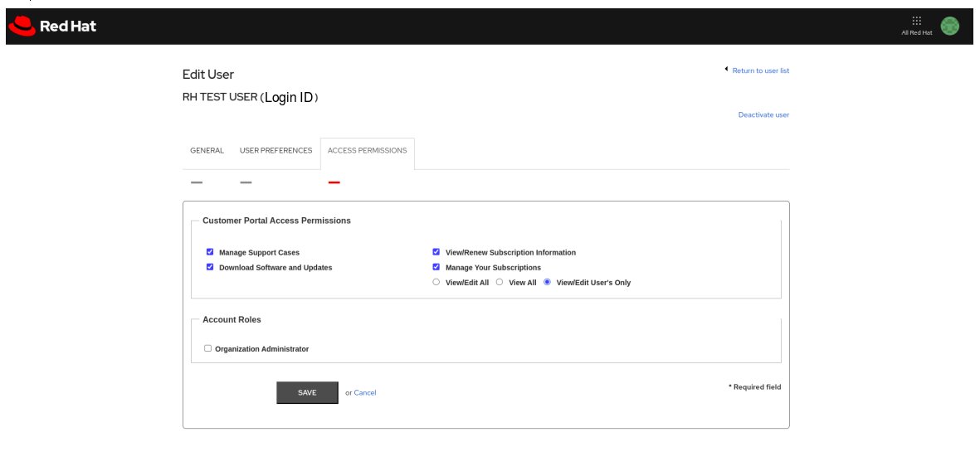The width and height of the screenshot is (980, 476).
Task: Click the back arrow beside Return to user list
Action: tap(726, 70)
